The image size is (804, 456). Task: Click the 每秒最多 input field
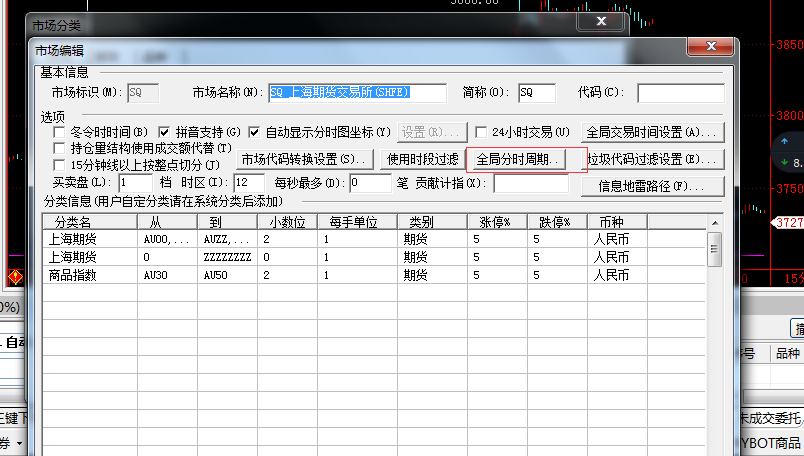pos(370,183)
